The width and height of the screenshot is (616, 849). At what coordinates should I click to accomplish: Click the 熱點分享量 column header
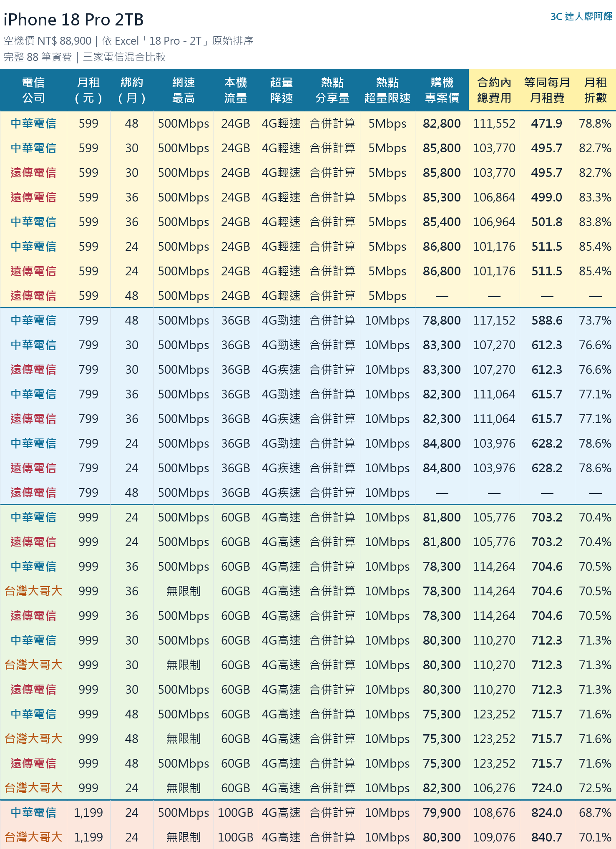coord(332,90)
